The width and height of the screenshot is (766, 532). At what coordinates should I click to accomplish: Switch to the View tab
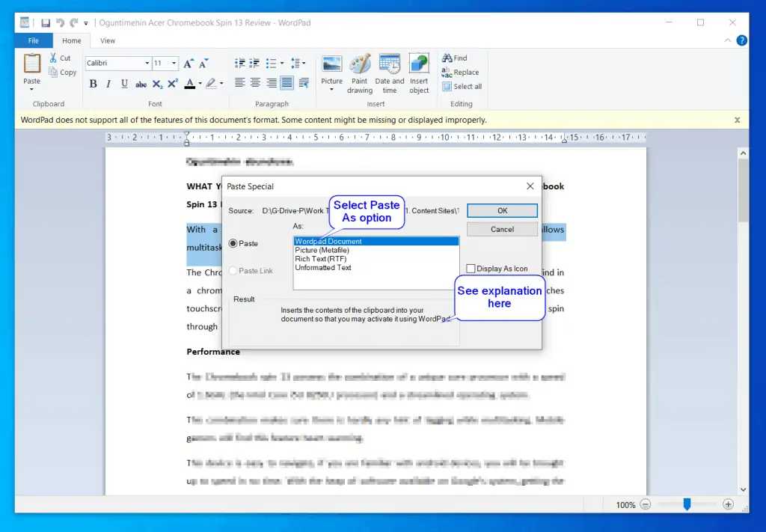point(108,41)
